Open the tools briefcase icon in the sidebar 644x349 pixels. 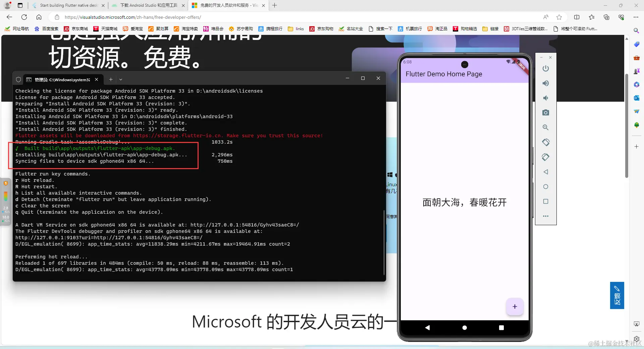(636, 58)
